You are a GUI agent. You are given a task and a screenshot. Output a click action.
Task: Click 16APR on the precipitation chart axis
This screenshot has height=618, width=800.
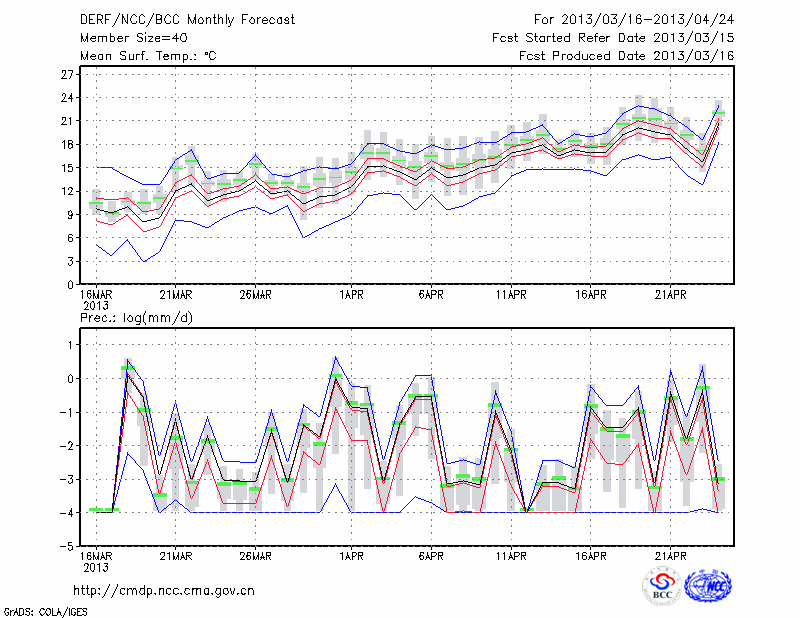pyautogui.click(x=591, y=557)
